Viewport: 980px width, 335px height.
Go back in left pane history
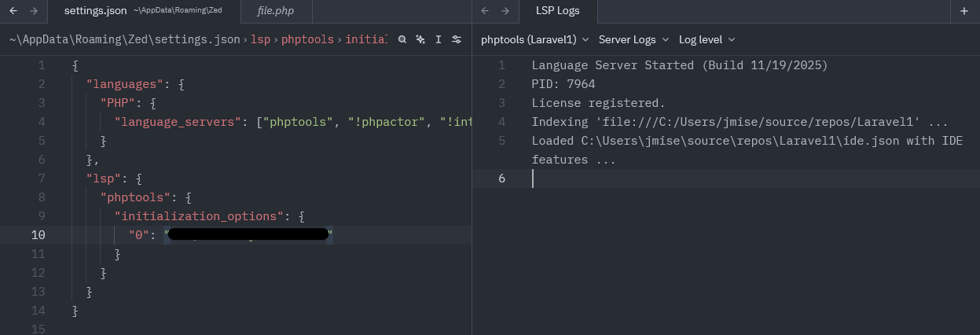pyautogui.click(x=13, y=11)
